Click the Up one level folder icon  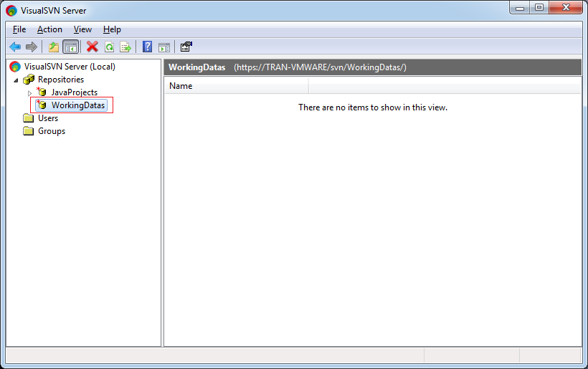point(54,47)
